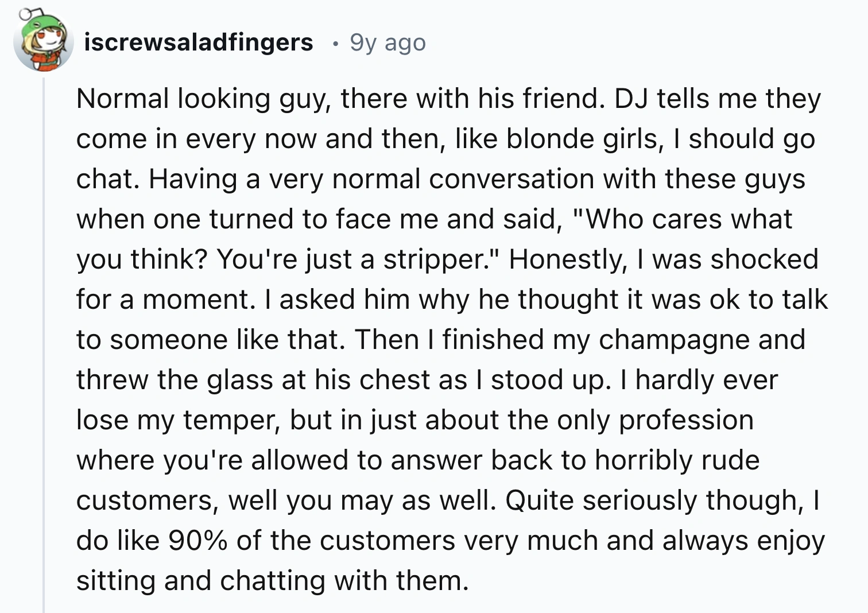The image size is (868, 613).
Task: Click the word "profession" in the comment
Action: (686, 420)
